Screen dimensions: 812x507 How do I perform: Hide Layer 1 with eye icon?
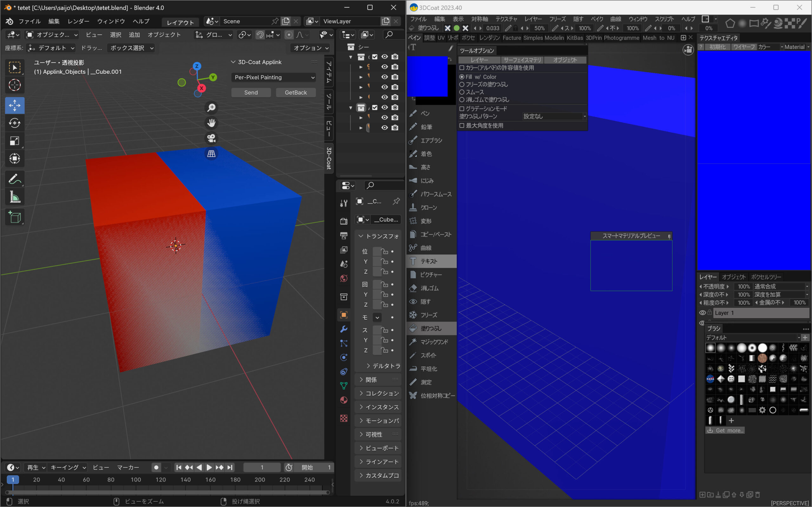702,312
